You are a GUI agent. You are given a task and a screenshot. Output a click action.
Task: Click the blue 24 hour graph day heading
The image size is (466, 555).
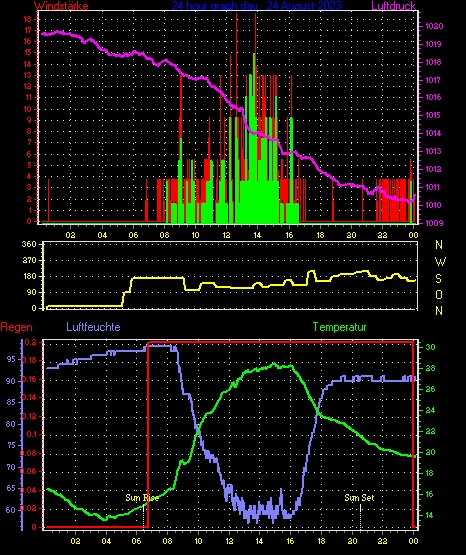(256, 6)
